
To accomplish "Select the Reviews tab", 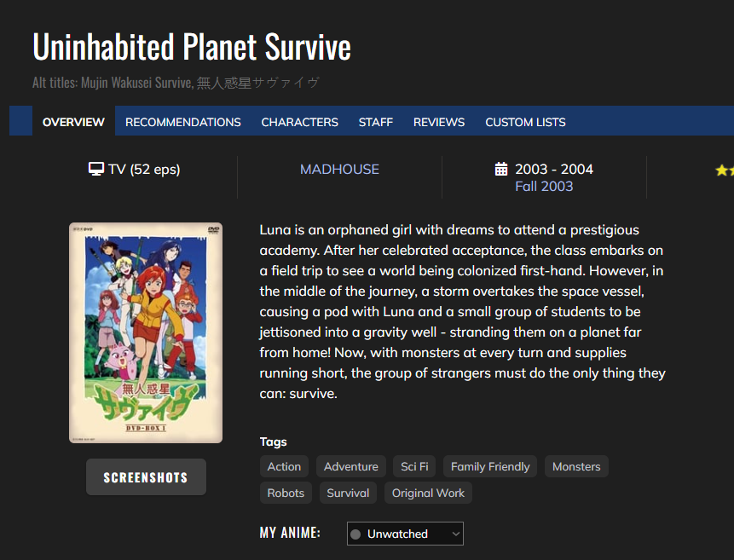I will click(x=439, y=122).
